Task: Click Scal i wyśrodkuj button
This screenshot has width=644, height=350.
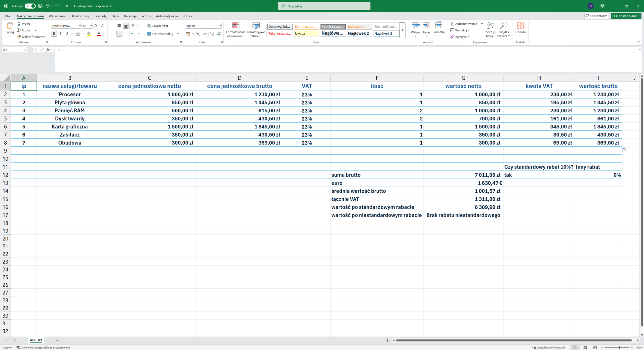Action: 160,34
